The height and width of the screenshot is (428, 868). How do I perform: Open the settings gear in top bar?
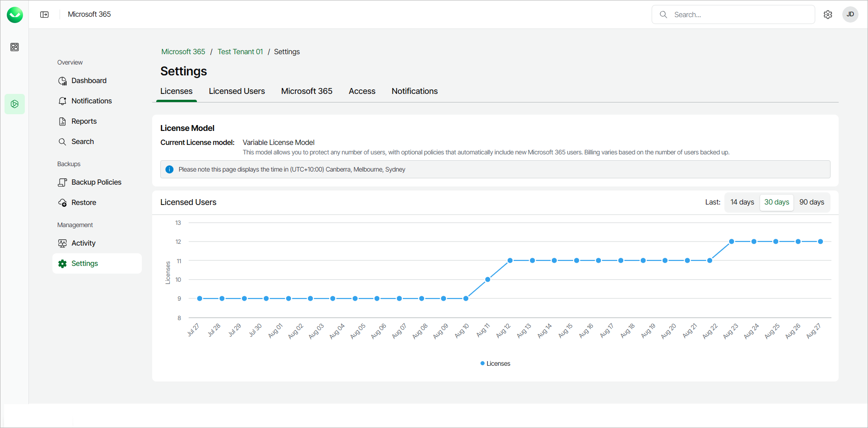pos(827,14)
